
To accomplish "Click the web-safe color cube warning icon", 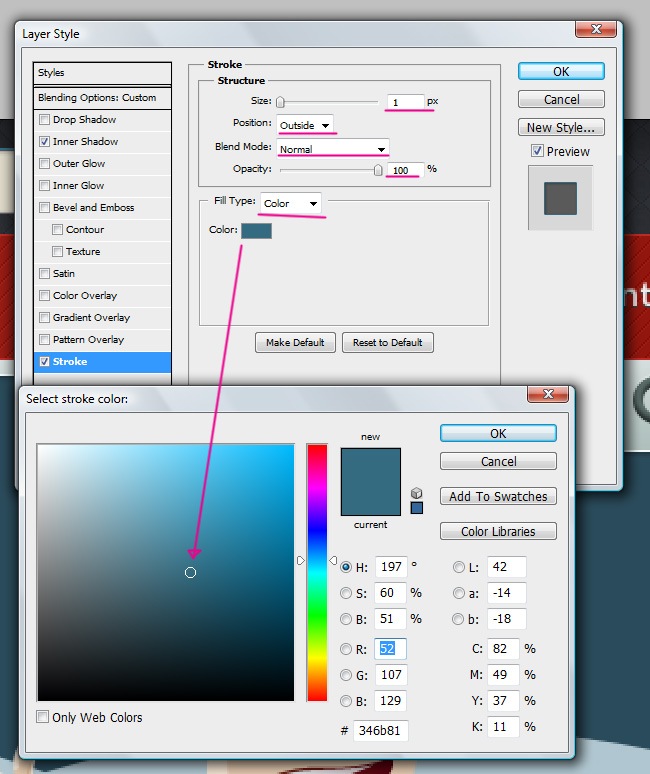I will [417, 493].
